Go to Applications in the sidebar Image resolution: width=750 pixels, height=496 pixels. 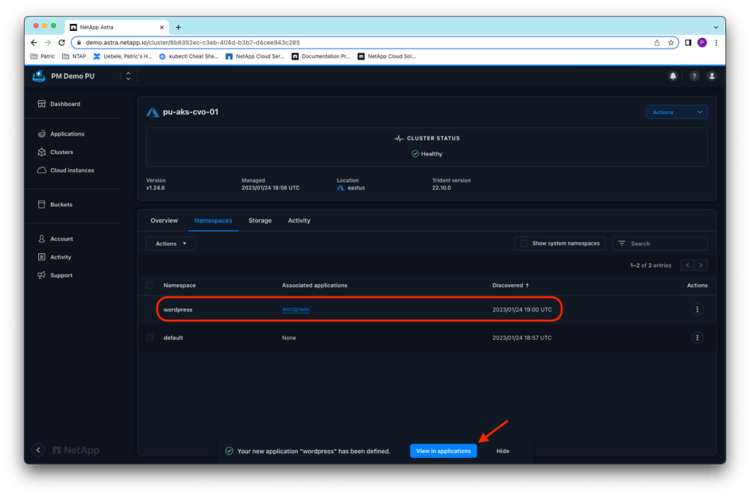66,134
